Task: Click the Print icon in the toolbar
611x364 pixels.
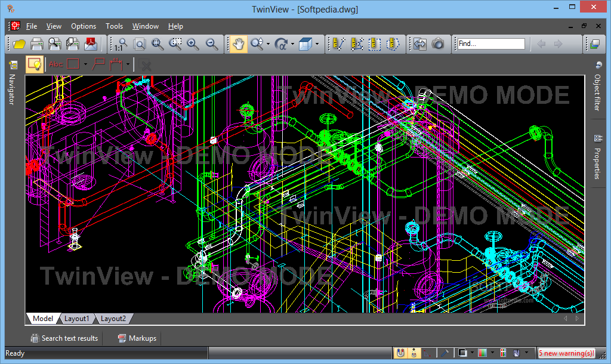Action: [36, 44]
